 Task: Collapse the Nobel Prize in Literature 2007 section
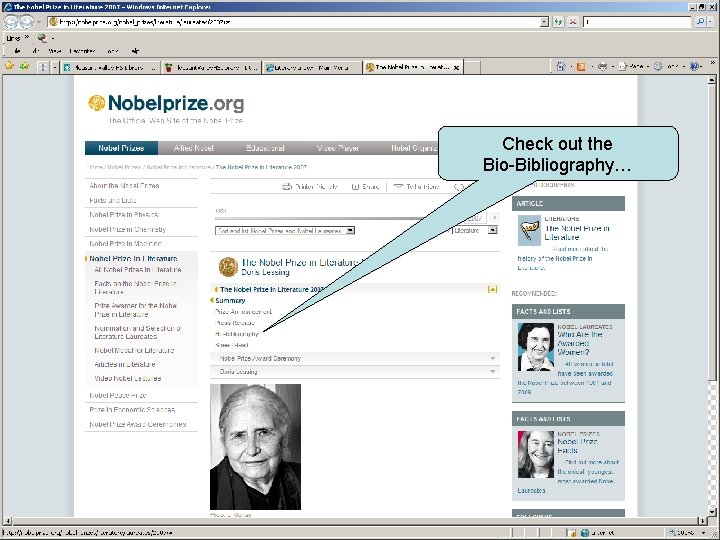coord(492,289)
